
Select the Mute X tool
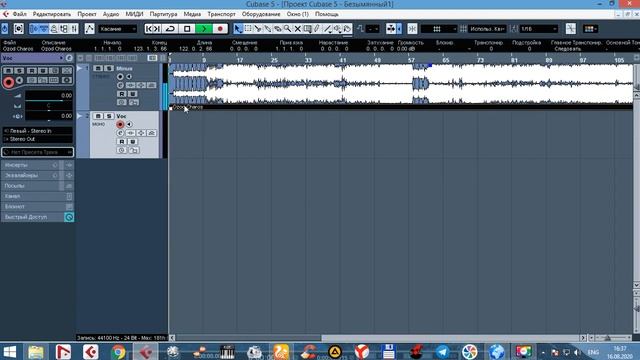pyautogui.click(x=298, y=29)
